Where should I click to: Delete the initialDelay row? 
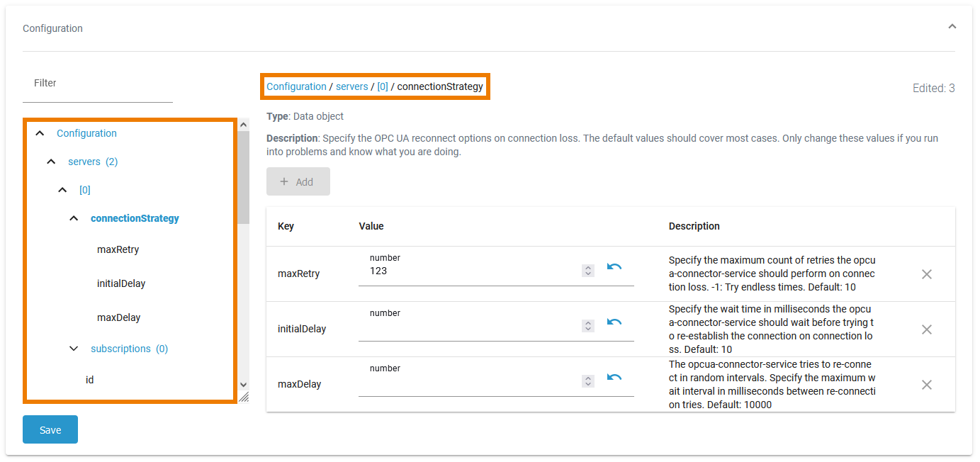[x=926, y=329]
